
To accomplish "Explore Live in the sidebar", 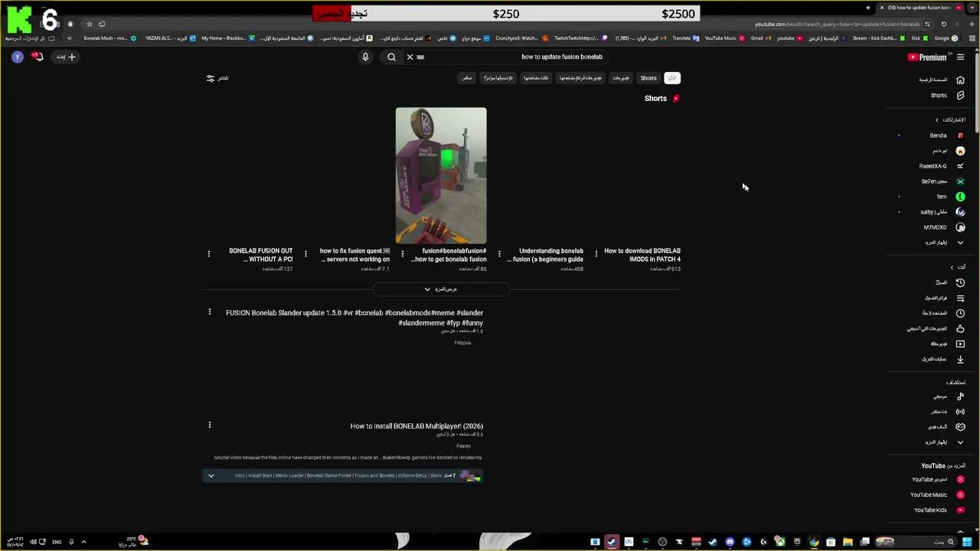I will (x=948, y=412).
